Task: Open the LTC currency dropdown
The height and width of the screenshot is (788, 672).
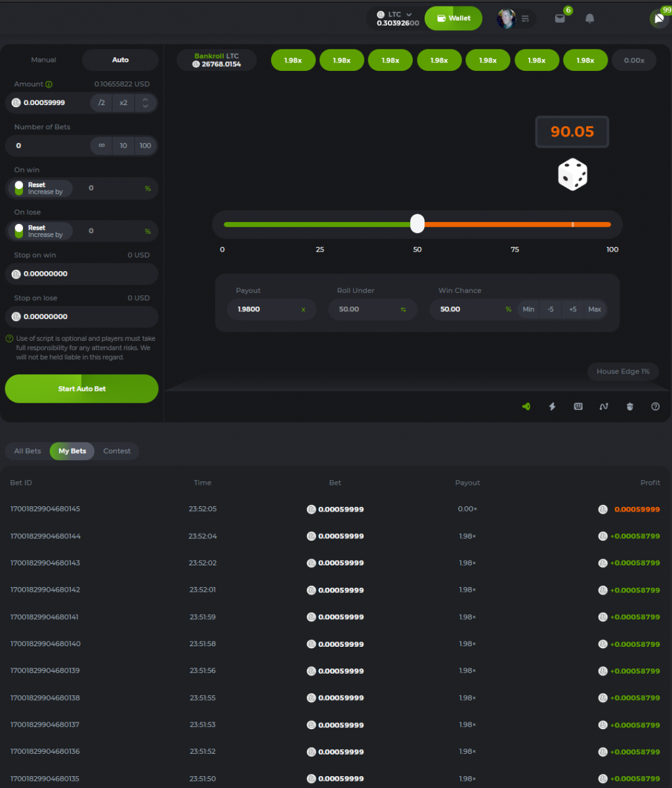Action: pos(395,18)
